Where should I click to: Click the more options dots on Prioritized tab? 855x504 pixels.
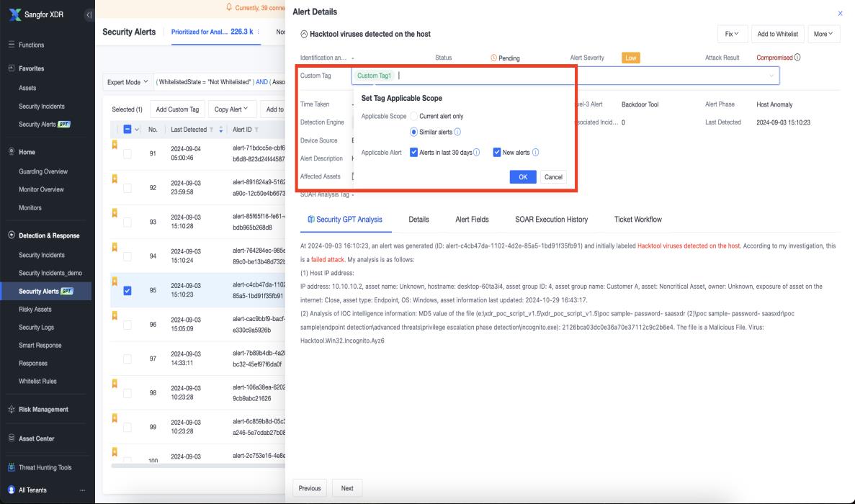[x=259, y=32]
